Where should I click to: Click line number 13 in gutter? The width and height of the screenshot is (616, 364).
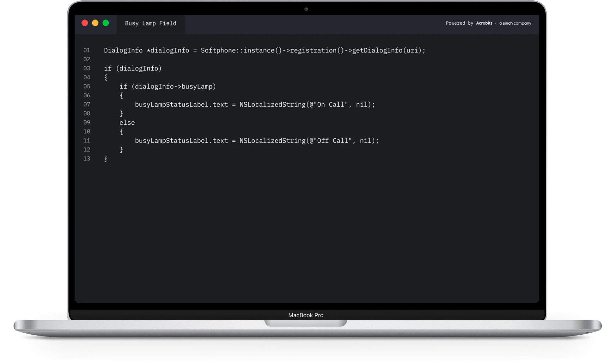click(x=87, y=159)
